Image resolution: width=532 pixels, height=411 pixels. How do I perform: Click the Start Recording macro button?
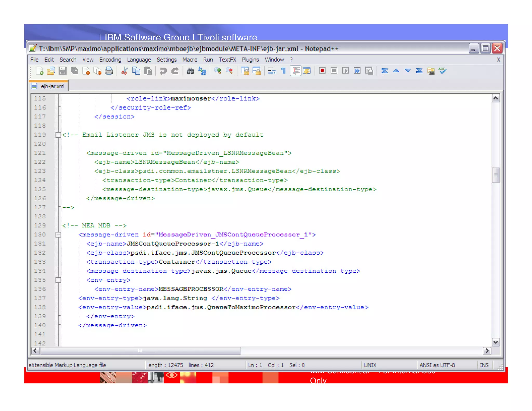point(322,71)
